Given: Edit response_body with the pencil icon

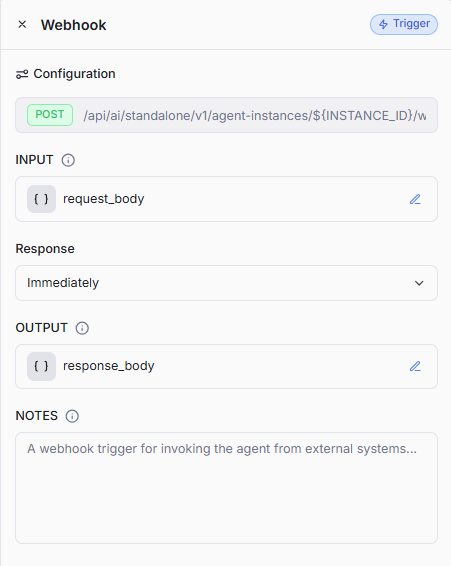Looking at the screenshot, I should 415,366.
